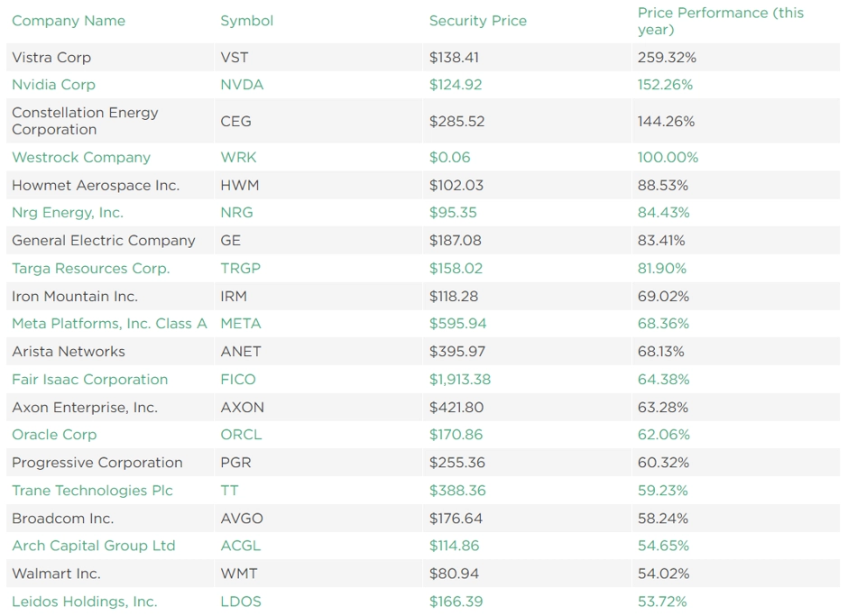The width and height of the screenshot is (848, 616).
Task: Click the Vistra Corp company cell
Action: [110, 58]
